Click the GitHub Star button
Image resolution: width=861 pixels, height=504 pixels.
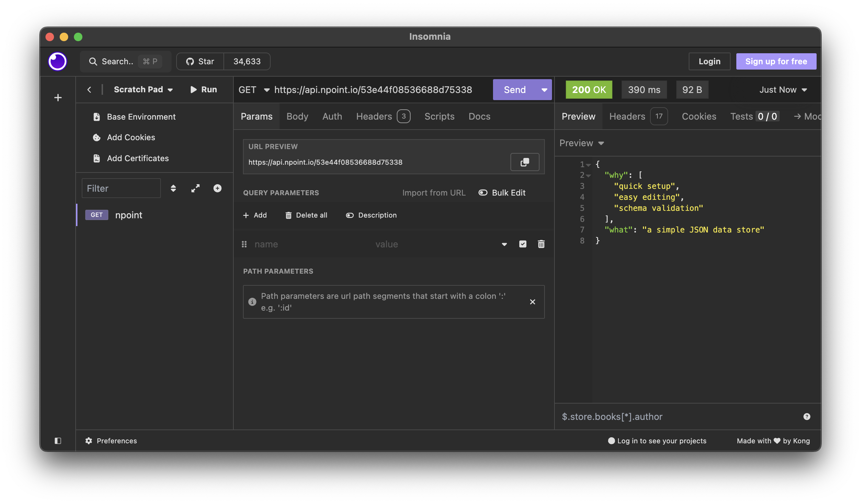pyautogui.click(x=200, y=61)
